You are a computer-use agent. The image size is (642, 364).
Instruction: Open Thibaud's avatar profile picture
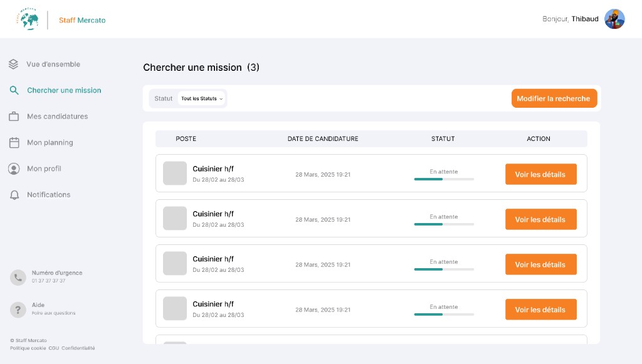click(614, 19)
